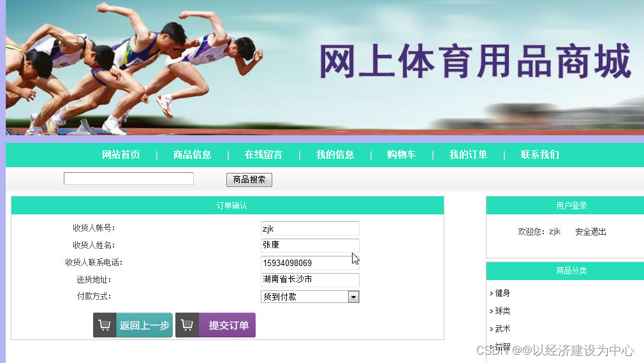Open the 付款方式 dropdown arrow

353,297
